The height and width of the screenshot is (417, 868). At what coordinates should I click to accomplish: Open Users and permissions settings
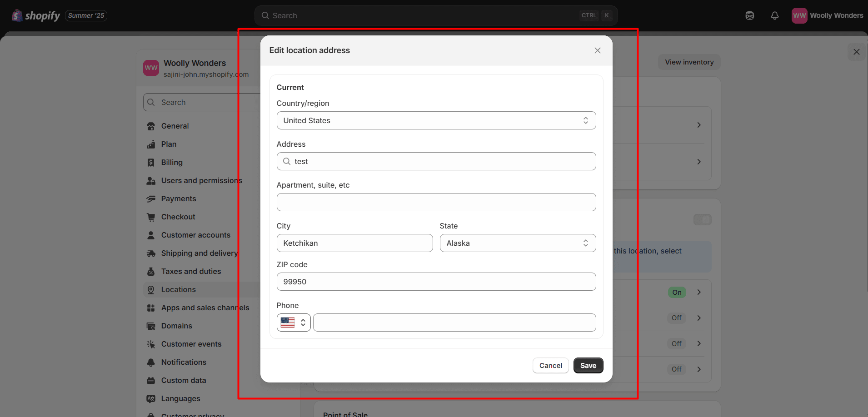click(202, 180)
